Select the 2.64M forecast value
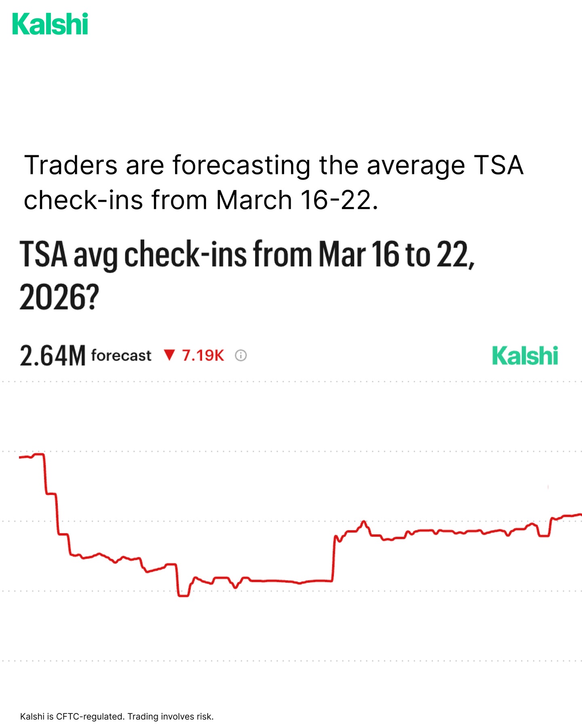Screen dimensions: 582x728 [x=53, y=356]
